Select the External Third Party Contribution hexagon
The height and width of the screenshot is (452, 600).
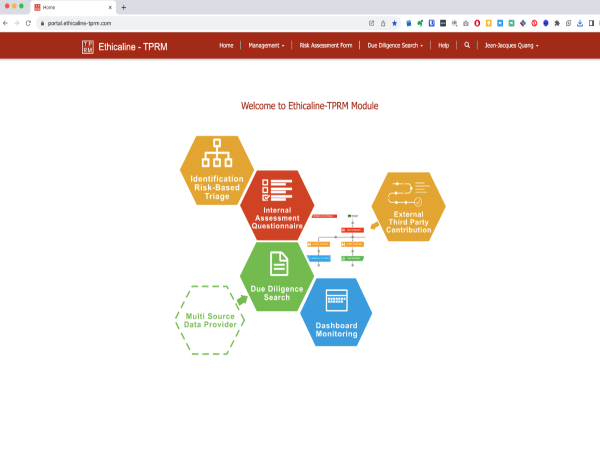point(408,207)
